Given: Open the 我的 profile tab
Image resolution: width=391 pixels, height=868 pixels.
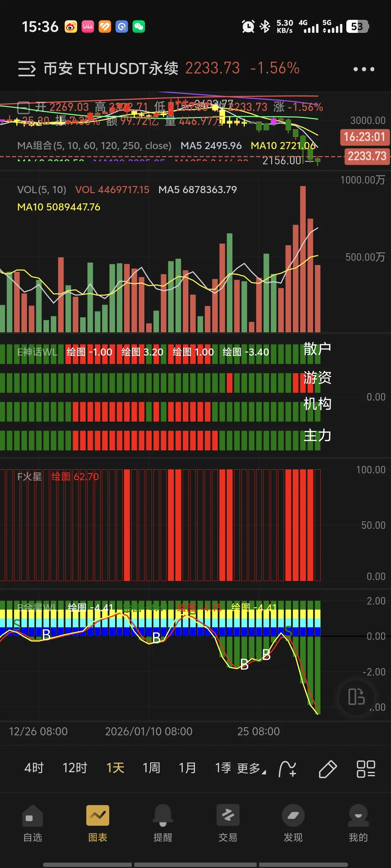Looking at the screenshot, I should (358, 824).
